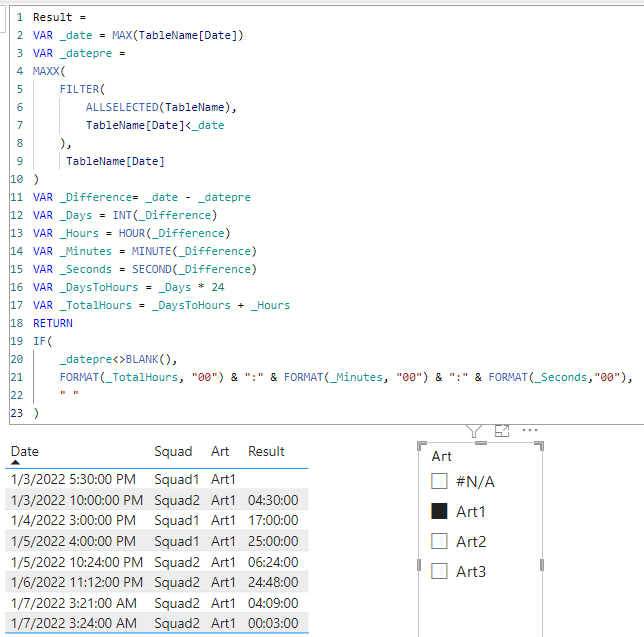
Task: Click 'MINUTE(_Difference)' on line 14
Action: coord(194,251)
